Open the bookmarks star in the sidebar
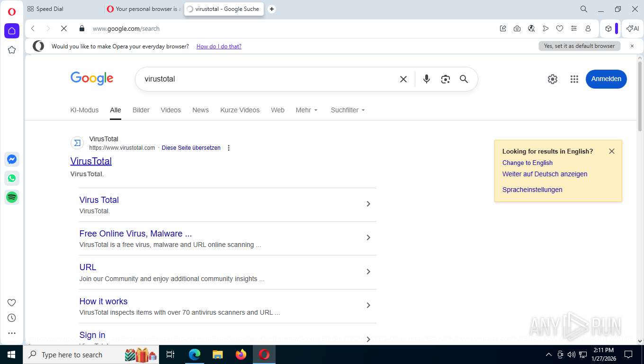Screen dimensions: 644x364 12,50
